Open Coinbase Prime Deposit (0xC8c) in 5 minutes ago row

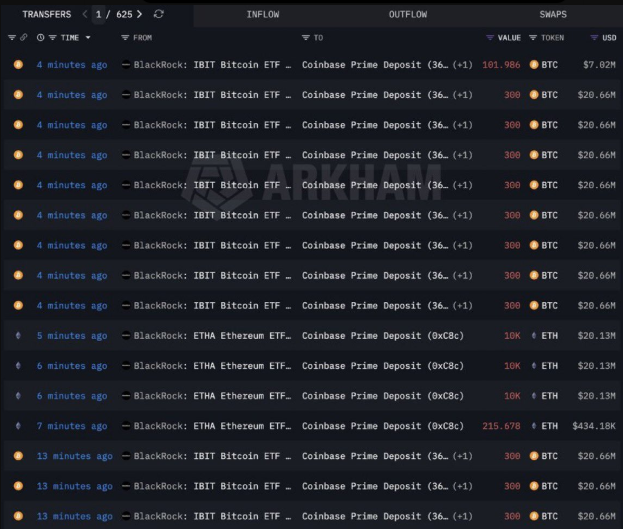(383, 335)
